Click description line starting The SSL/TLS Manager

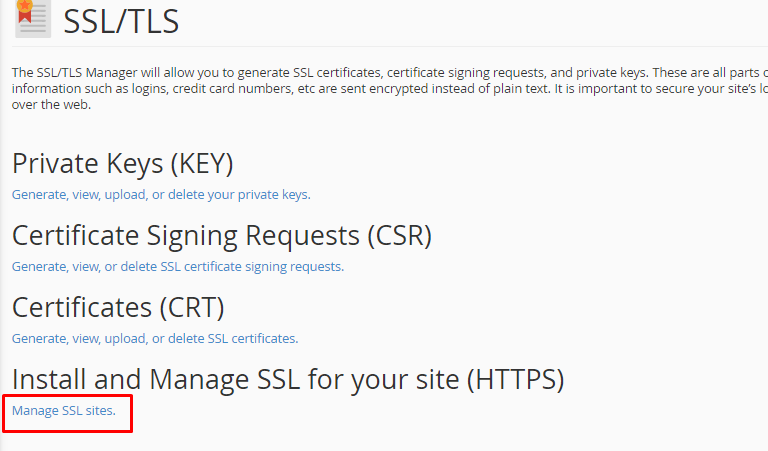coord(390,72)
